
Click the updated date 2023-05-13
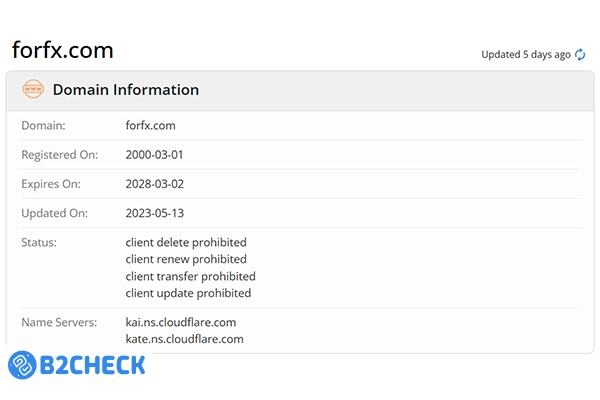(155, 213)
